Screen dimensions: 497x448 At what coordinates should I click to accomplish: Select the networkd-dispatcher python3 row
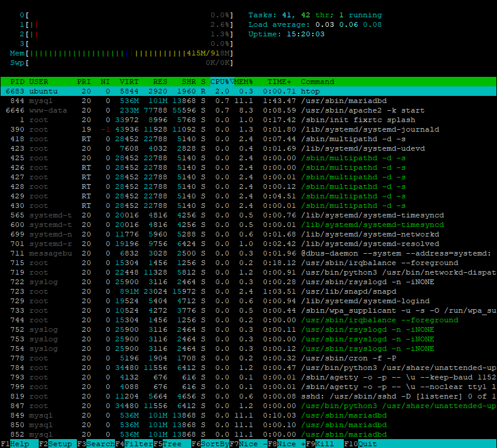click(248, 272)
